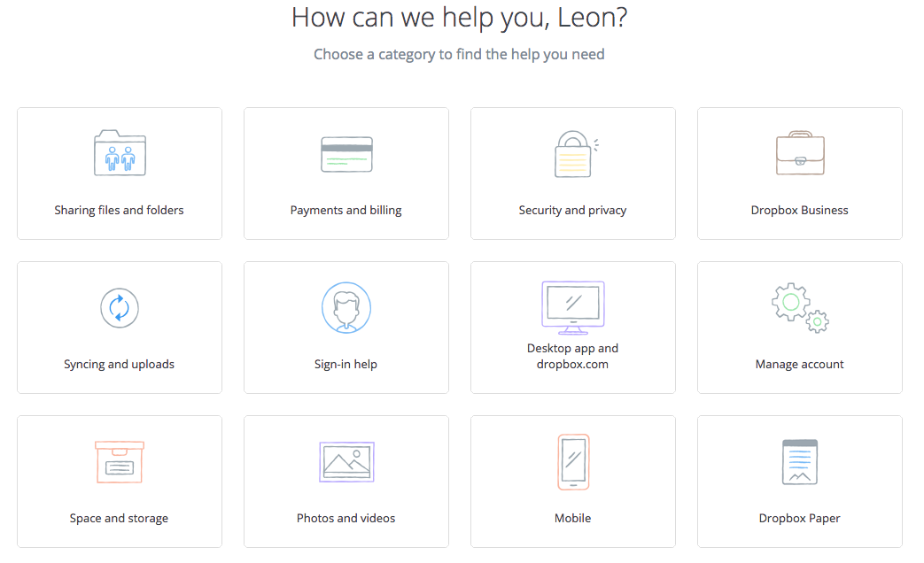Open Desktop app and dropbox.com label
Viewport: 924px width, 563px height.
tap(573, 356)
